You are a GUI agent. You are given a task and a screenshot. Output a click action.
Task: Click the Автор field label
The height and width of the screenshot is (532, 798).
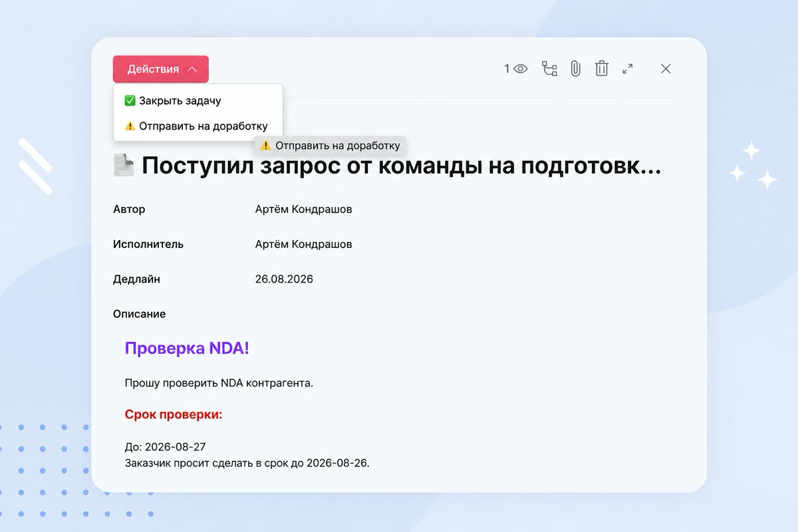[129, 209]
